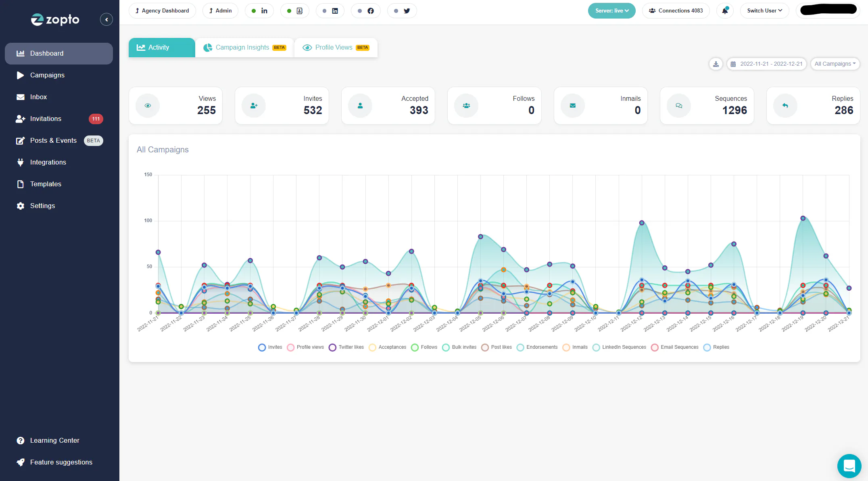This screenshot has height=481, width=868.
Task: Toggle Invites series in chart legend
Action: 270,347
